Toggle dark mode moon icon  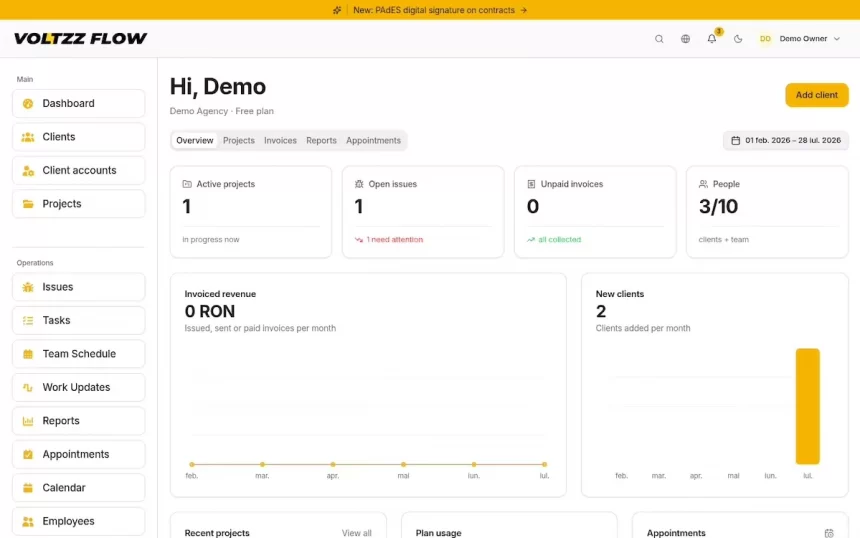tap(738, 39)
